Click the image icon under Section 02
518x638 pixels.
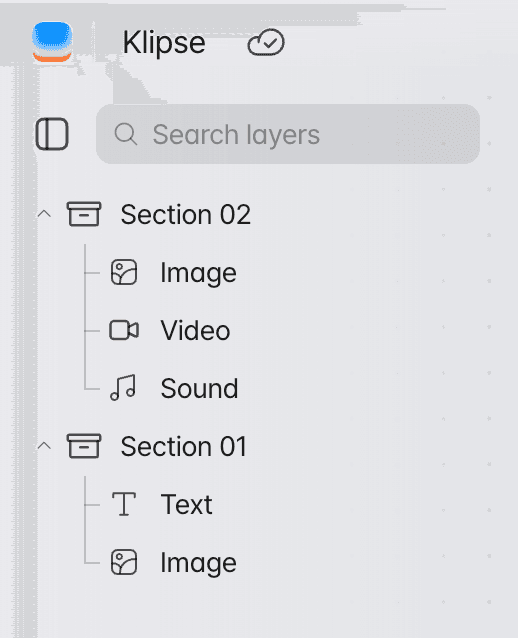(124, 272)
